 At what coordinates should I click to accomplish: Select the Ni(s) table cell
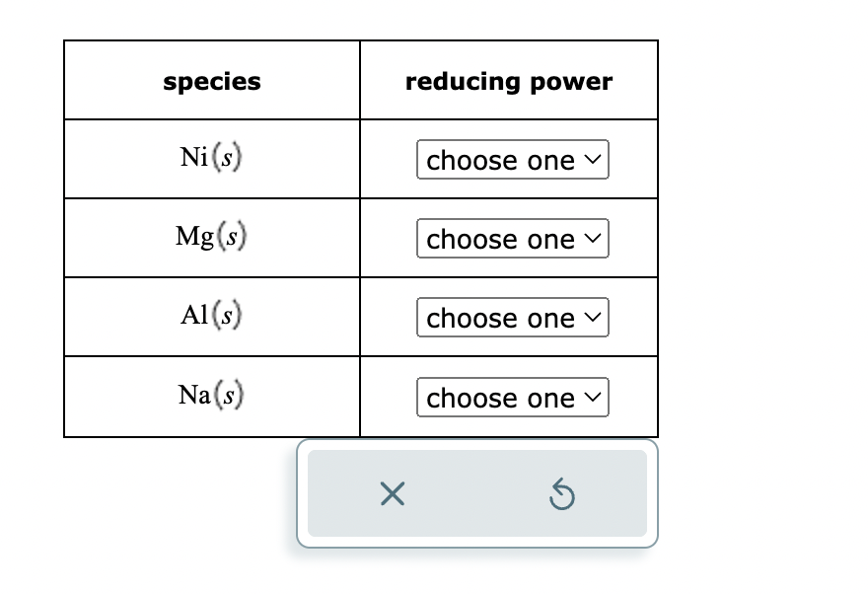coord(211,158)
